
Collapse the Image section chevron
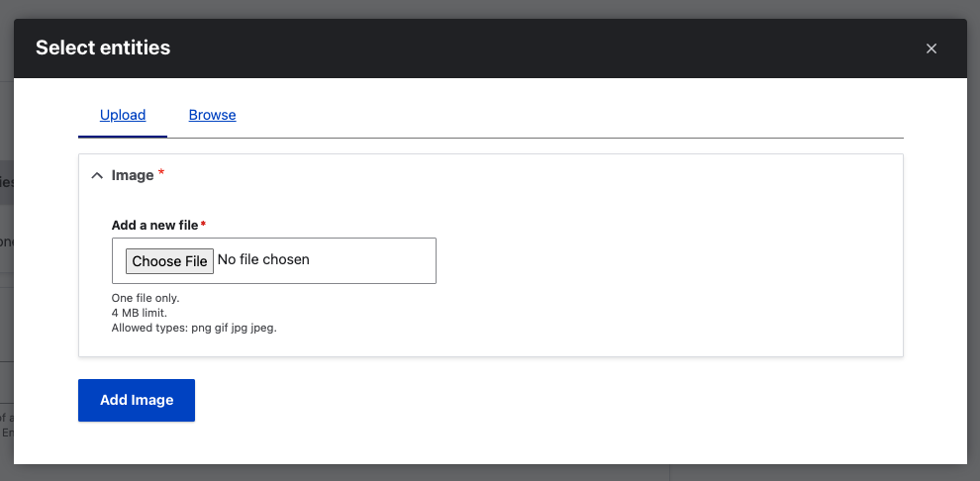coord(96,176)
